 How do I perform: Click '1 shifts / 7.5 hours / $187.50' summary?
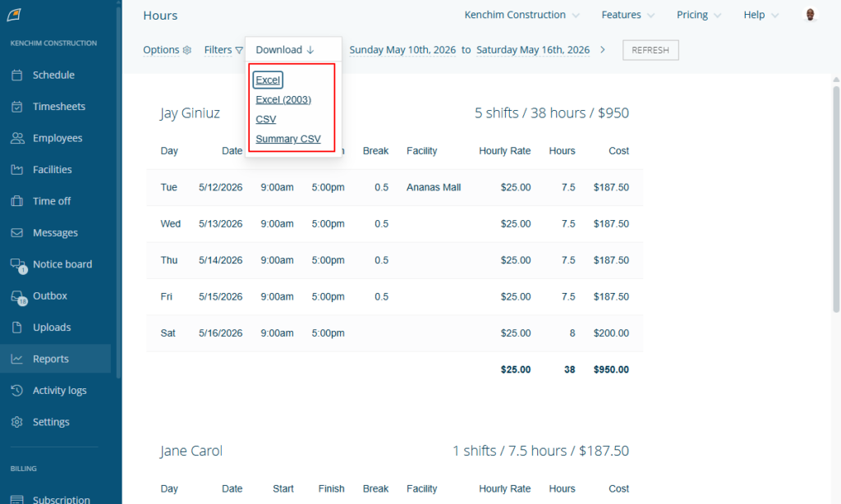[x=540, y=451]
